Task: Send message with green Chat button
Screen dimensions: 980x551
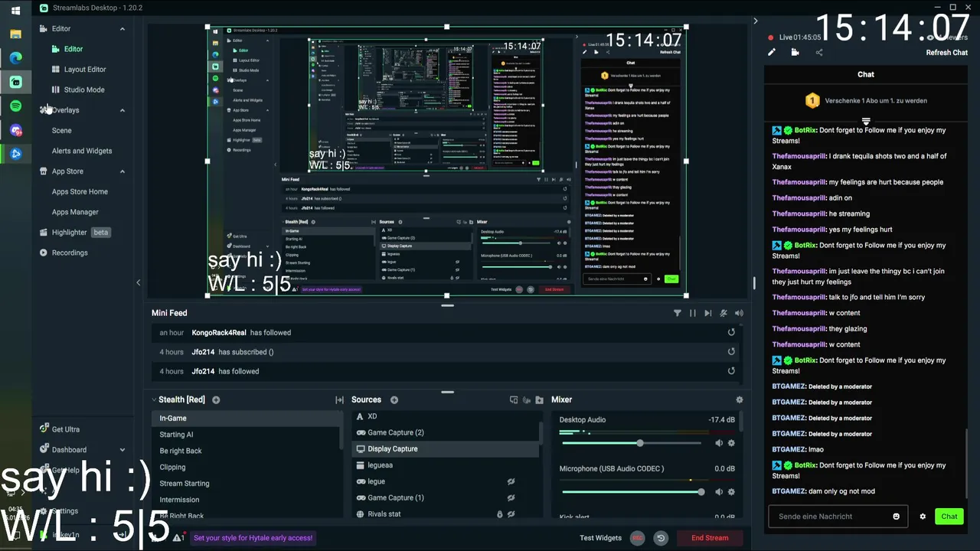Action: (x=949, y=517)
